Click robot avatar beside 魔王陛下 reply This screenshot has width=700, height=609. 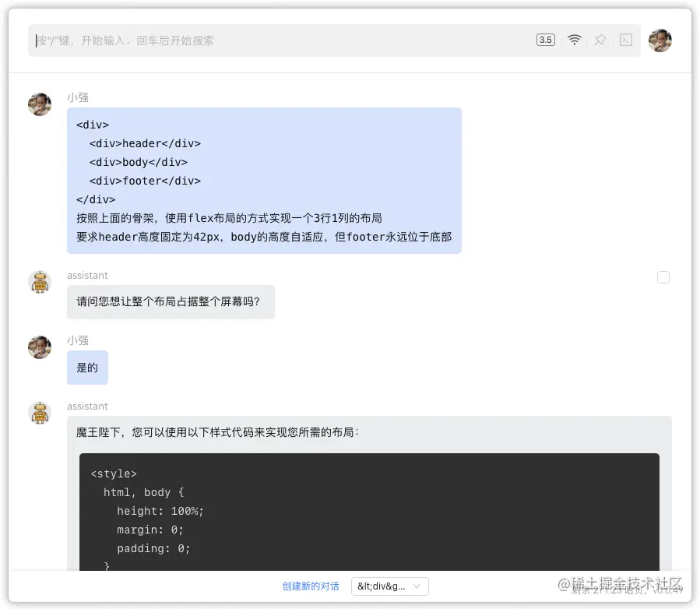click(x=40, y=413)
